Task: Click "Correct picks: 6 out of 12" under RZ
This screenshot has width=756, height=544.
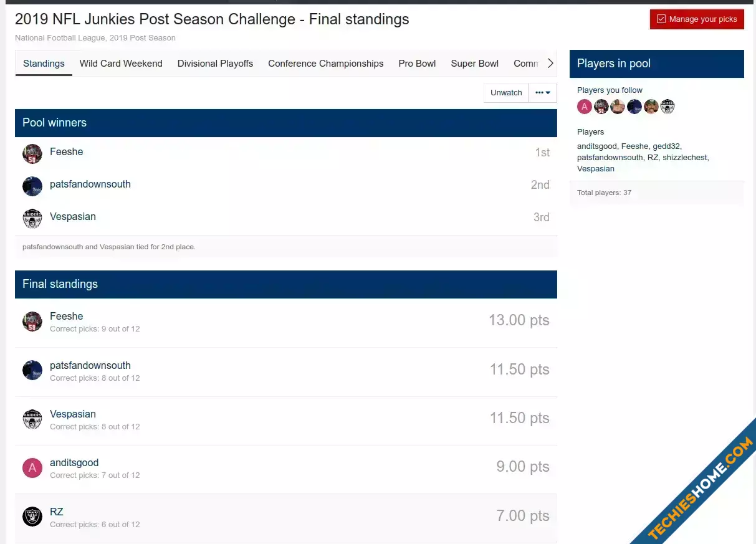Action: pos(95,525)
